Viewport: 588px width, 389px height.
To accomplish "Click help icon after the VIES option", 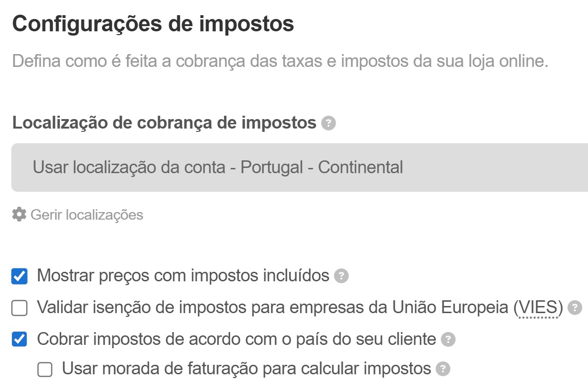I will pyautogui.click(x=575, y=308).
